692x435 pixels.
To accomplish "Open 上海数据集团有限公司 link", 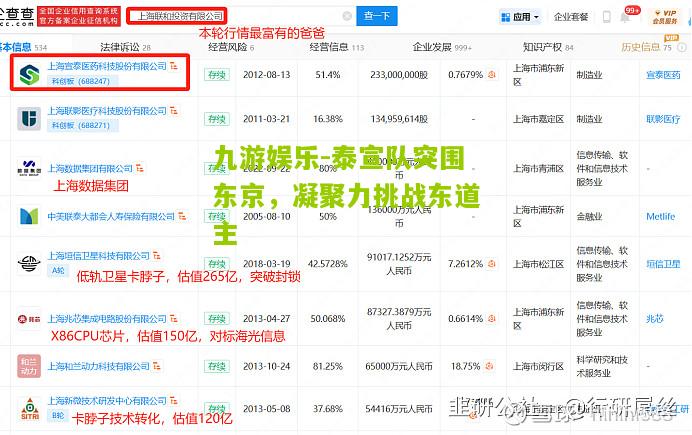I will point(90,168).
